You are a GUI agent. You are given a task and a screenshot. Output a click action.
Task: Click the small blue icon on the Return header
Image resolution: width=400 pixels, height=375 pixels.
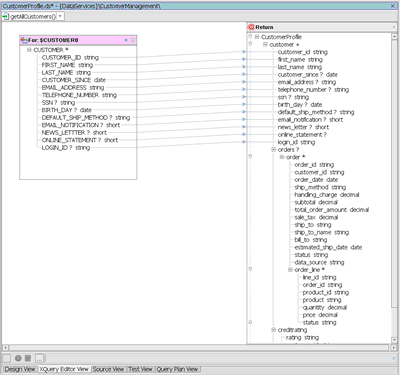coord(394,27)
